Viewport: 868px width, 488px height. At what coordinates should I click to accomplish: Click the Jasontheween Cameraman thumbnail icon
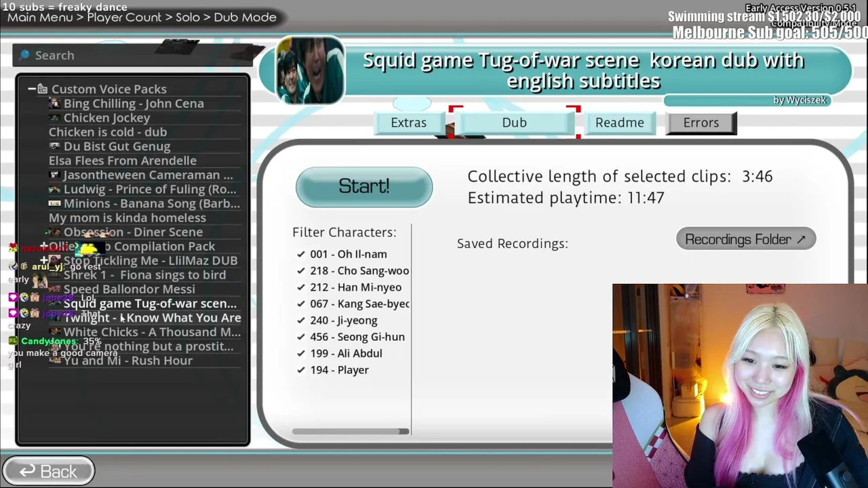[x=55, y=175]
